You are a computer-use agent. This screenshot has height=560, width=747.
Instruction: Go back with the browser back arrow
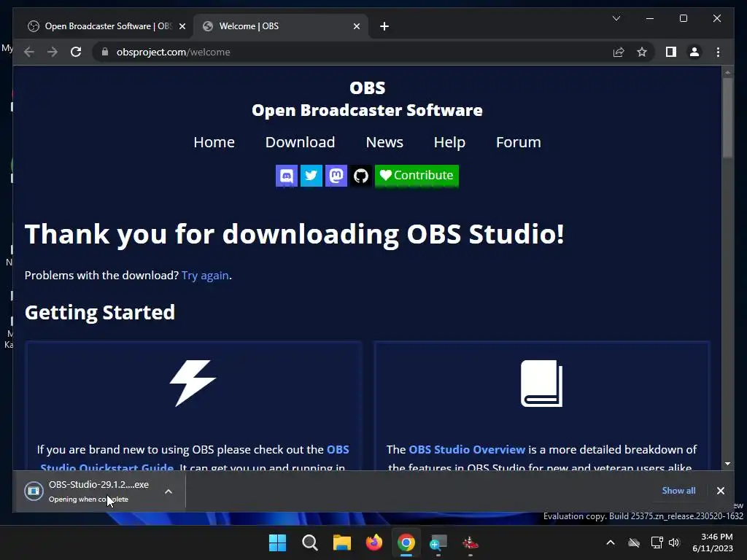click(29, 52)
